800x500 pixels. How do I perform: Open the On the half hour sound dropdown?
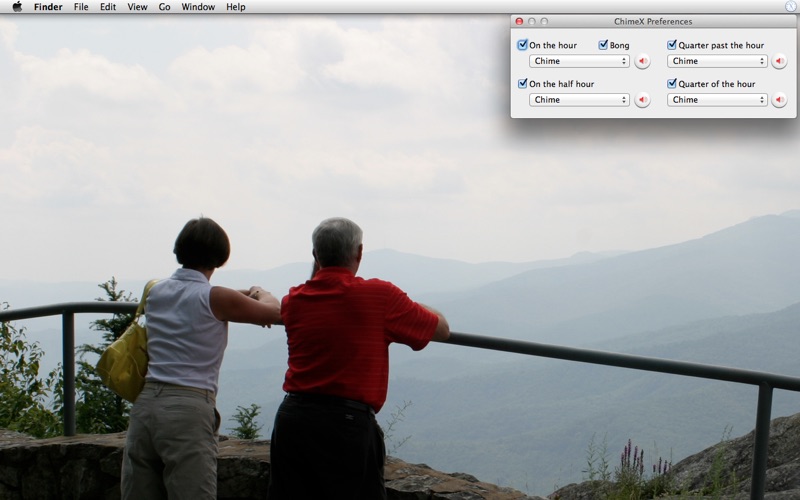coord(579,100)
